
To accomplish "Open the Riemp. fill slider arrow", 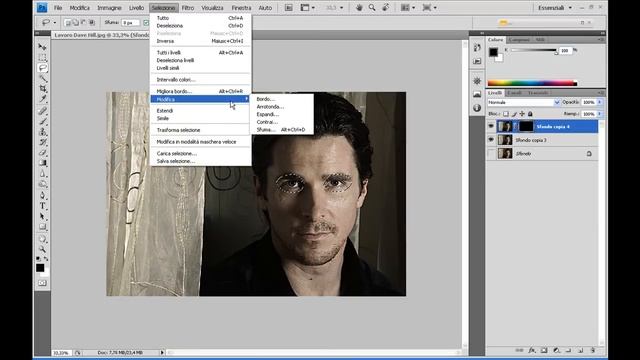I will pos(600,114).
